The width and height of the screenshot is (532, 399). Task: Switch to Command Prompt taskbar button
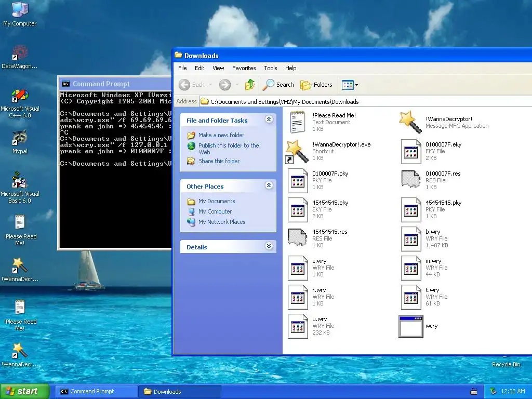[x=96, y=391]
